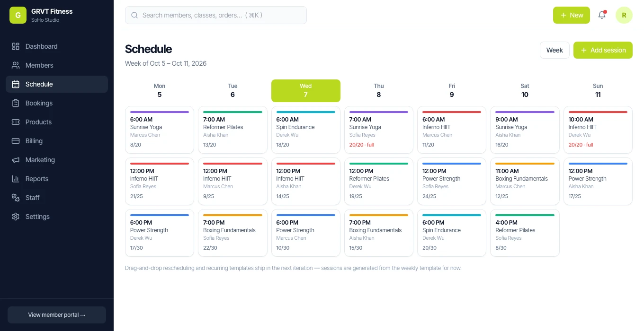The width and height of the screenshot is (644, 331).
Task: Click the search magnifier icon
Action: click(134, 15)
